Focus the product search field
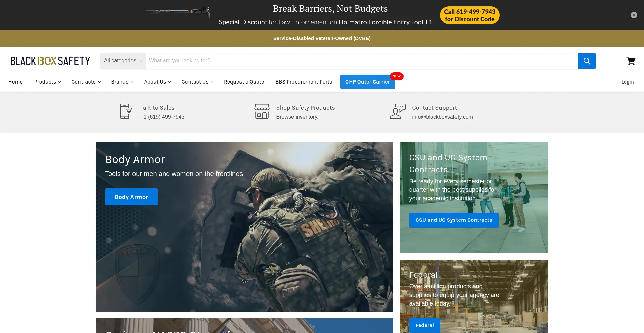 coord(362,61)
